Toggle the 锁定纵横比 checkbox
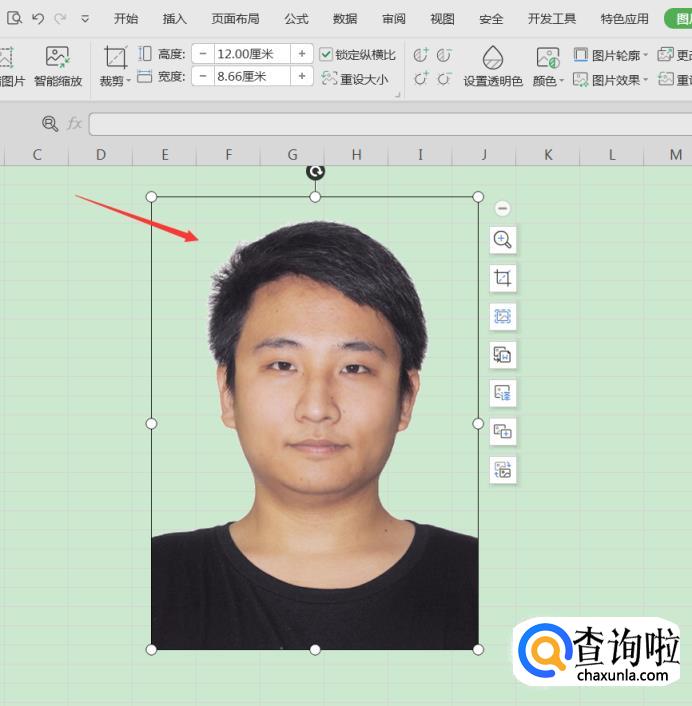Image resolution: width=692 pixels, height=706 pixels. coord(326,54)
